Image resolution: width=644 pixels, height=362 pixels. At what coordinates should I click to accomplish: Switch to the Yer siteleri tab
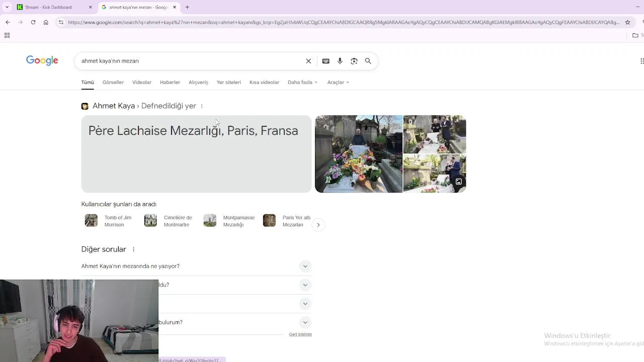coord(229,82)
